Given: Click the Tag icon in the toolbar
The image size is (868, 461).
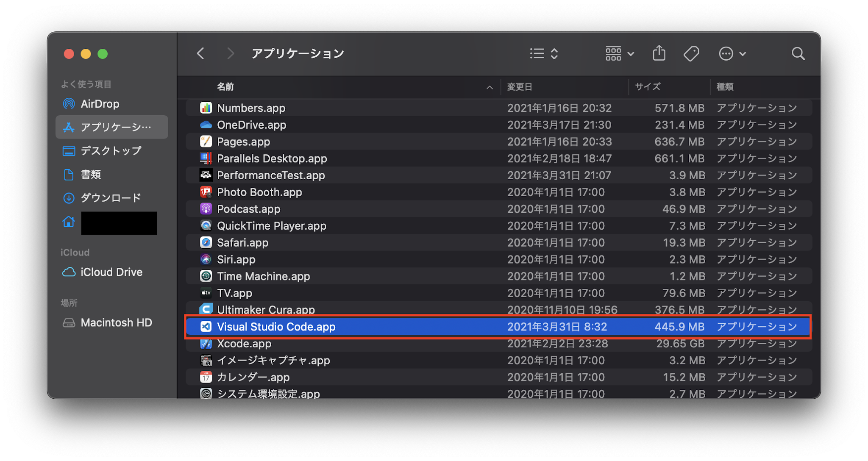Looking at the screenshot, I should click(691, 53).
